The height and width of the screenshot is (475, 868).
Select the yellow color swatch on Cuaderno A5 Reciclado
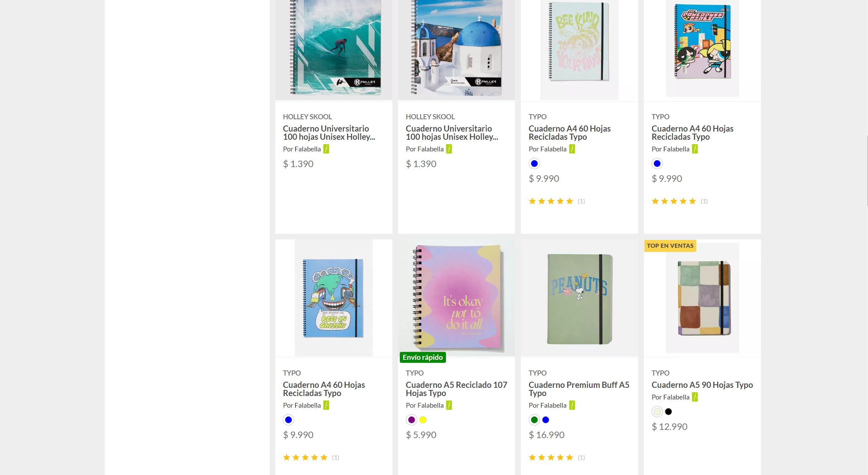click(x=423, y=420)
